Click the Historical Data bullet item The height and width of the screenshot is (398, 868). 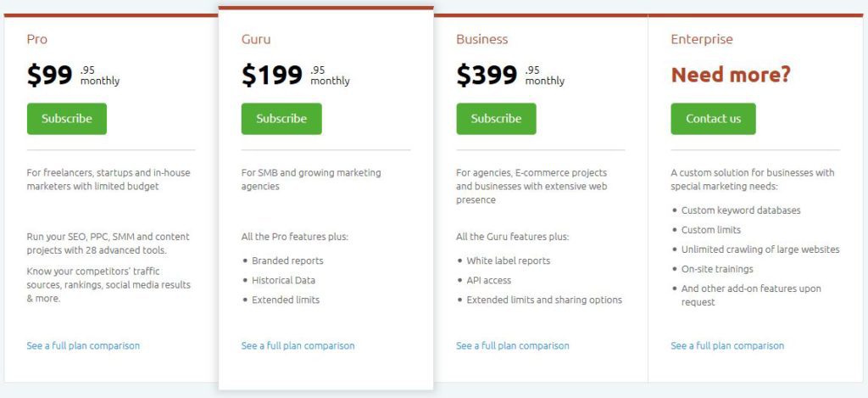[x=283, y=281]
